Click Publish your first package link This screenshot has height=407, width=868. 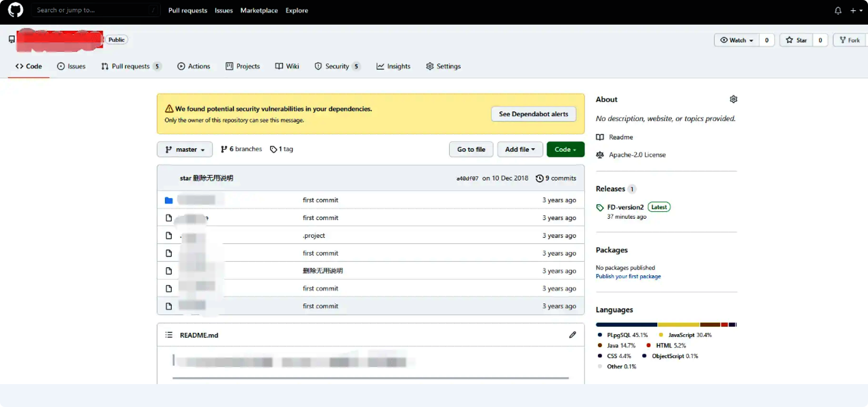tap(628, 276)
